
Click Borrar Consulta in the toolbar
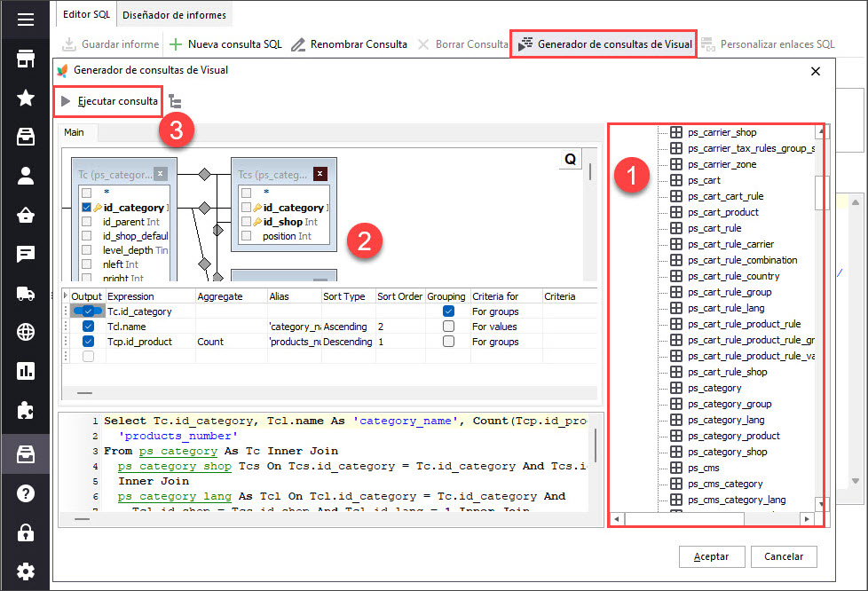coord(462,44)
